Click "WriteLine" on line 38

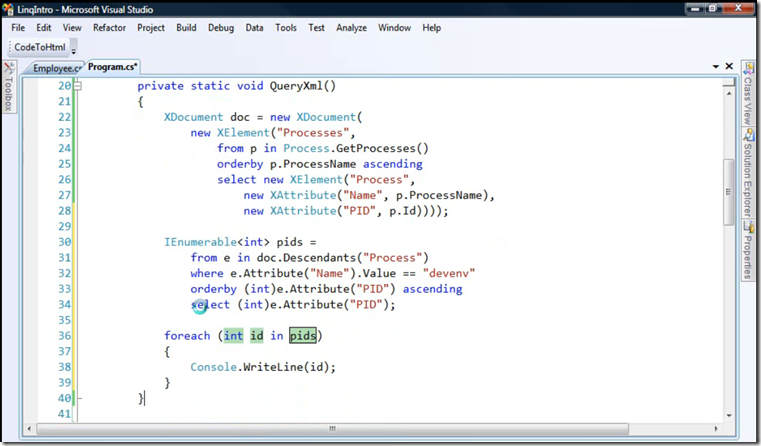coord(273,367)
